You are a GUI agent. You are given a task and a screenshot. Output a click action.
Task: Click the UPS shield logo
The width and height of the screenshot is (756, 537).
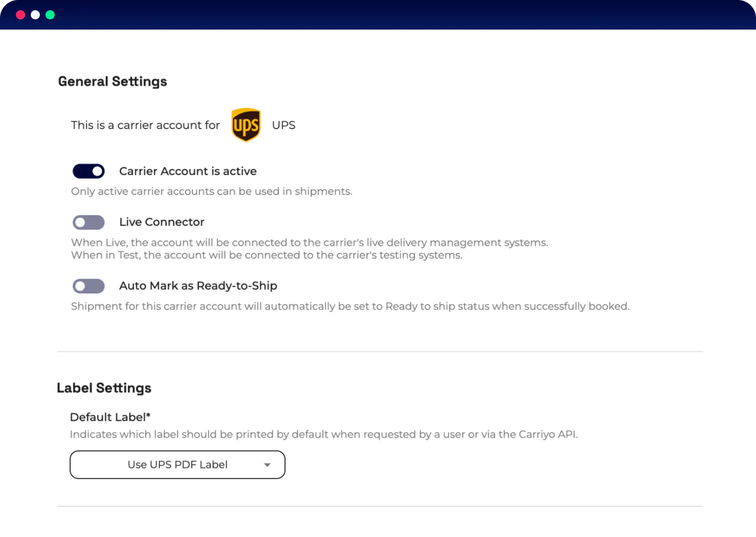(246, 125)
